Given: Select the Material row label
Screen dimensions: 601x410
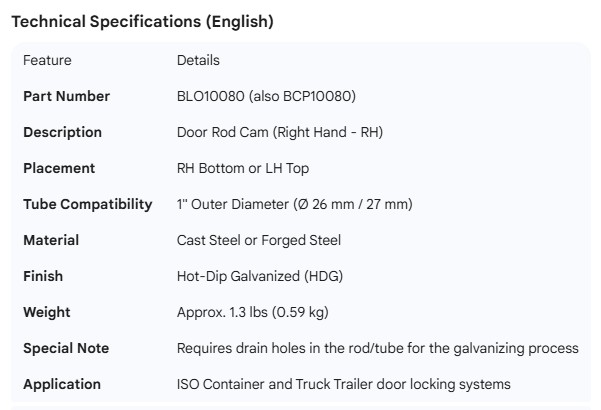Looking at the screenshot, I should pos(51,240).
